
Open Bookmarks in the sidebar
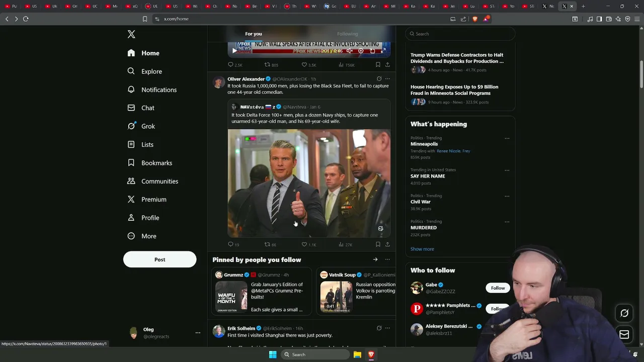pos(150,163)
